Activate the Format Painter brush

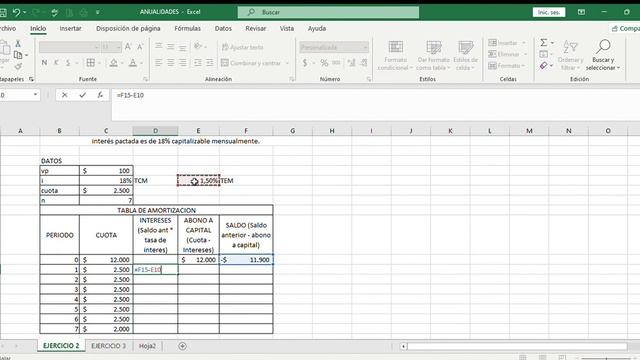(18, 66)
